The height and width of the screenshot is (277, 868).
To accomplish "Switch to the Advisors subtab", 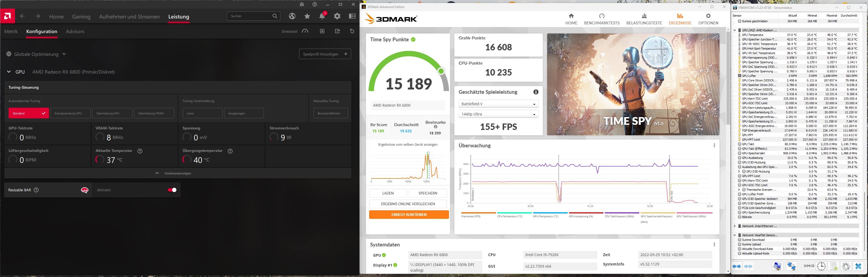I will (75, 31).
